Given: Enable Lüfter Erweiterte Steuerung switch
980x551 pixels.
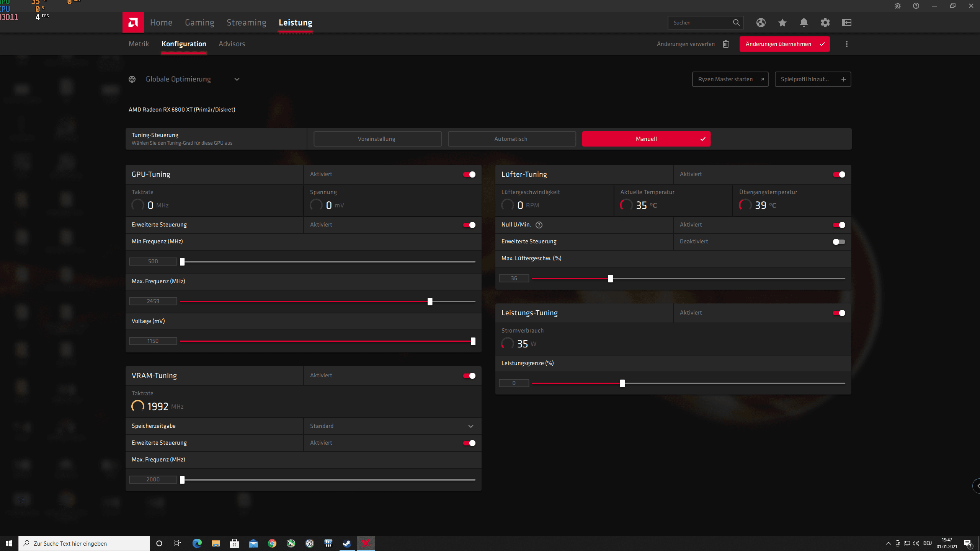Looking at the screenshot, I should [x=839, y=242].
